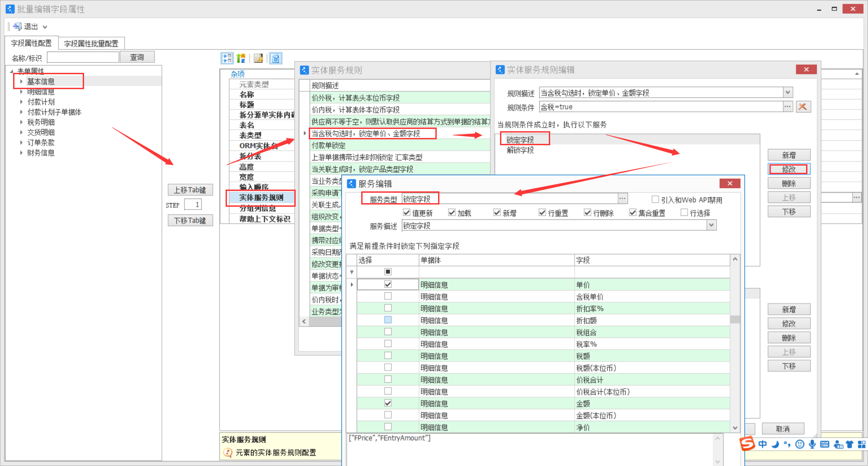Click the highlighted 修改 button

coord(789,169)
